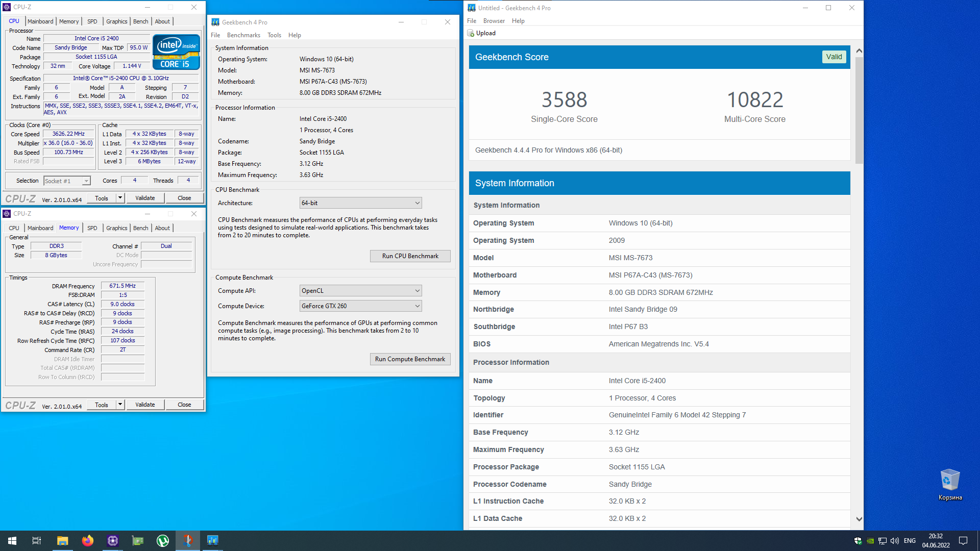Click the Core Speed value 3626.22 MHz
This screenshot has width=980, height=551.
69,134
